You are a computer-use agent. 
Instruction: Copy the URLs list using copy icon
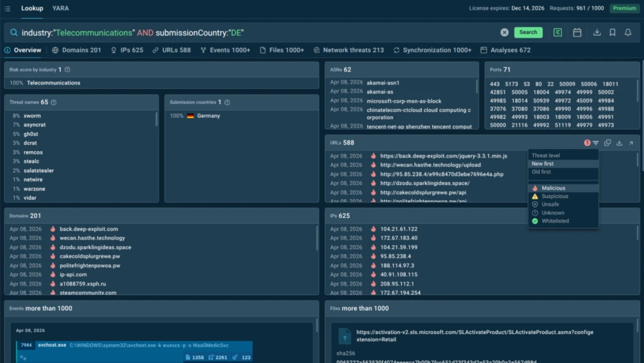tap(608, 143)
